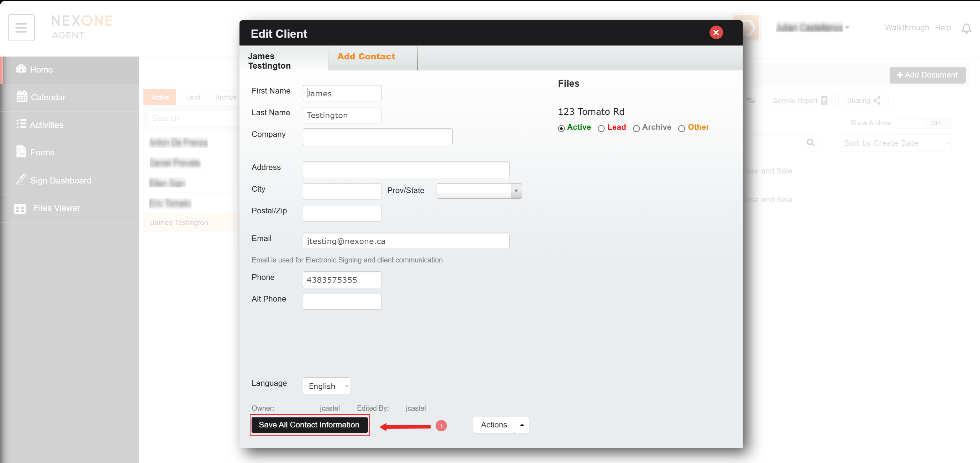Toggle the Show Archive switch
The width and height of the screenshot is (980, 463).
[923, 123]
